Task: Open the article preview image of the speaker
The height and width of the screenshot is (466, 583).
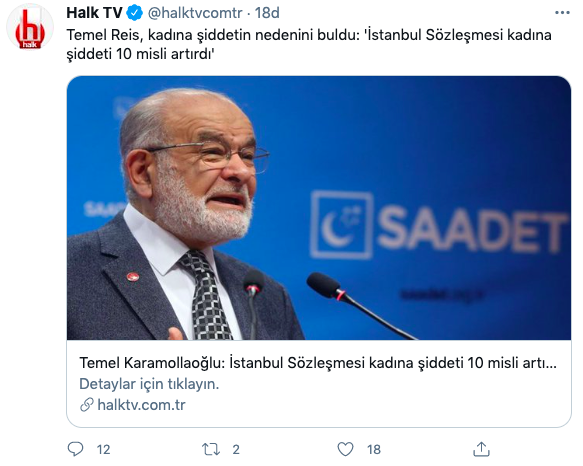Action: [x=319, y=208]
